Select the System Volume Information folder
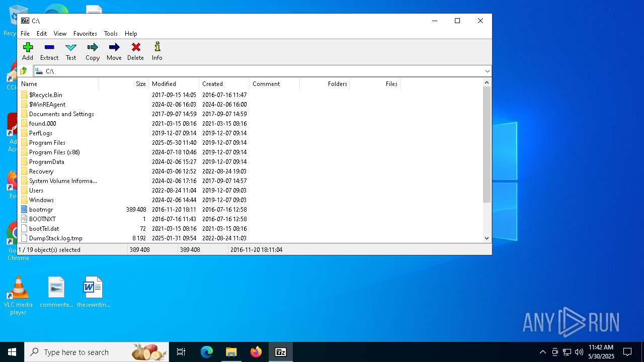This screenshot has width=644, height=362. 63,181
